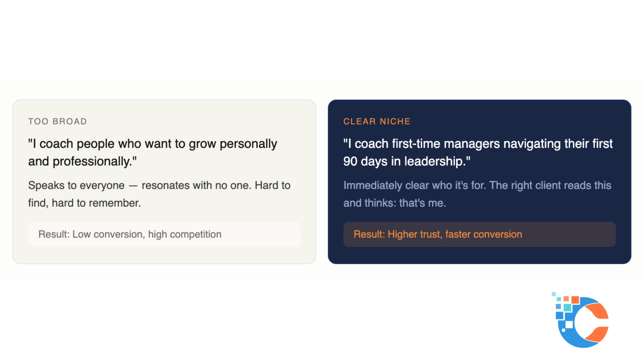This screenshot has width=644, height=362.
Task: Click the "90 days in leadership" text
Action: coord(407,162)
